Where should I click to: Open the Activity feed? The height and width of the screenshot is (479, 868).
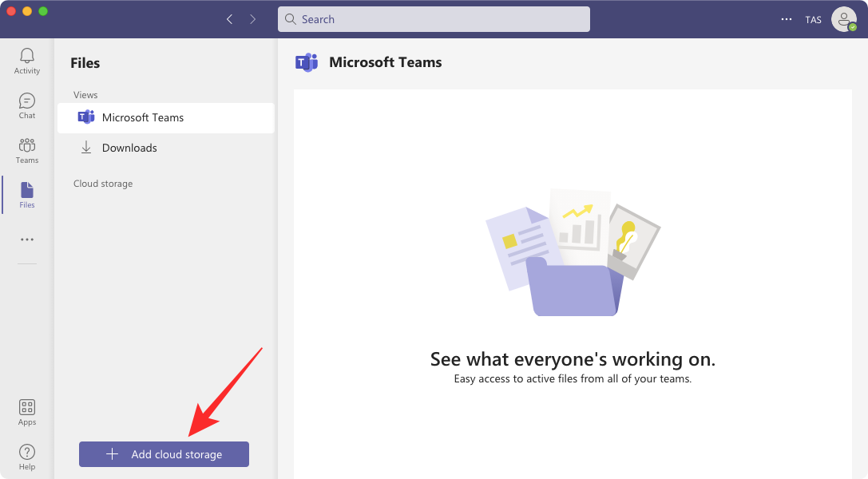coord(26,60)
